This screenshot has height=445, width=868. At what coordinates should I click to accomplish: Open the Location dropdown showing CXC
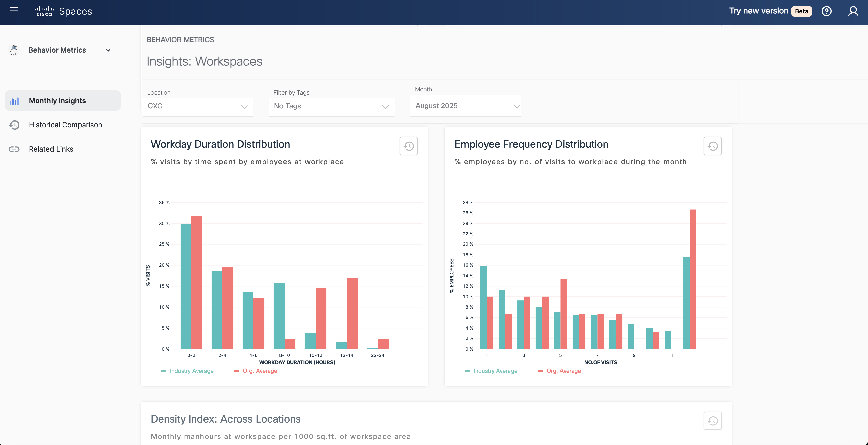[x=198, y=106]
